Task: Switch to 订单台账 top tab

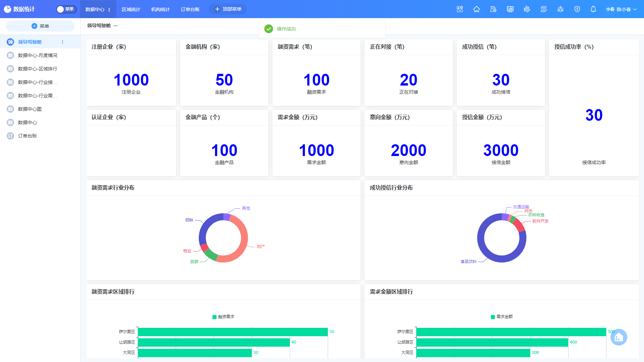Action: click(x=190, y=9)
